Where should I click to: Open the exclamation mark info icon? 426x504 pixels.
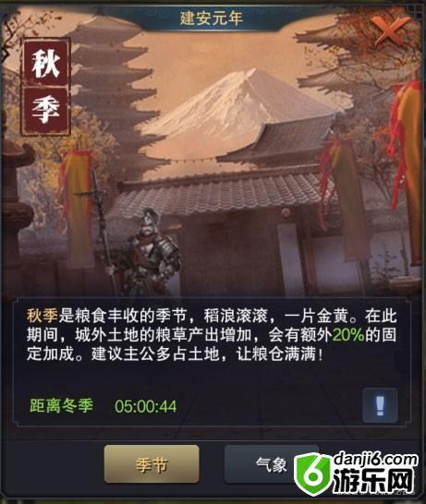[x=380, y=405]
